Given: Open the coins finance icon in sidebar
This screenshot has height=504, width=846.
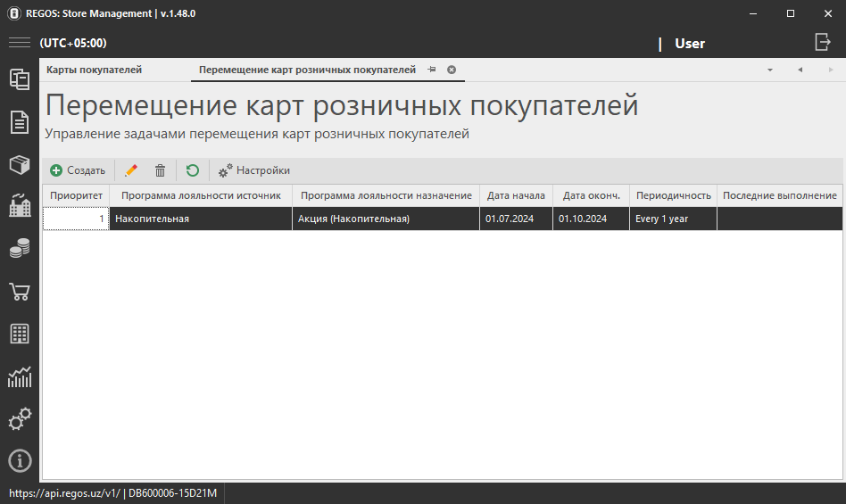Looking at the screenshot, I should point(20,249).
